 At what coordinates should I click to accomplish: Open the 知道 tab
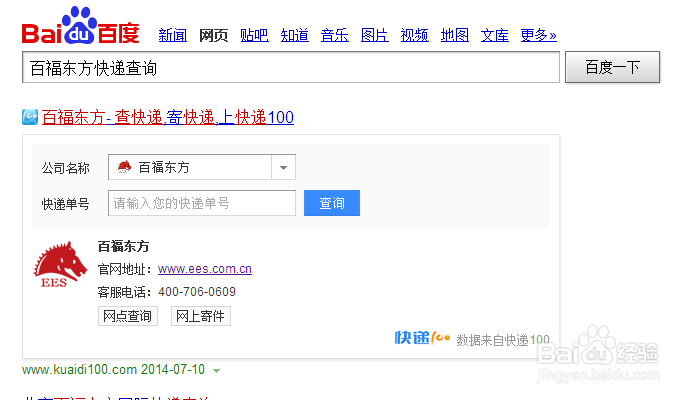295,35
